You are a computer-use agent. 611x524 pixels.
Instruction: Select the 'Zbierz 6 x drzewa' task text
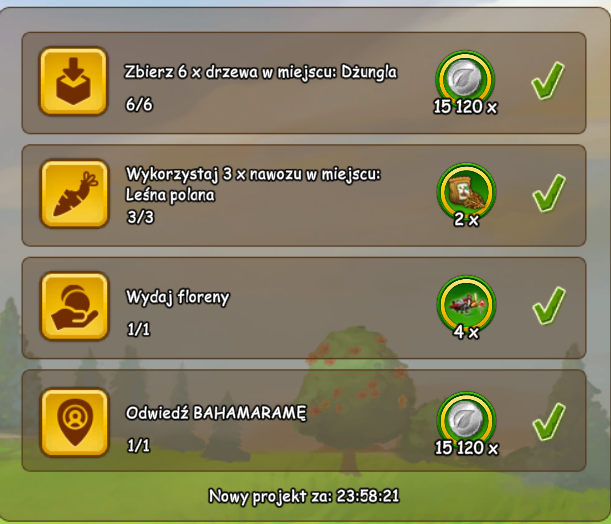tap(260, 72)
